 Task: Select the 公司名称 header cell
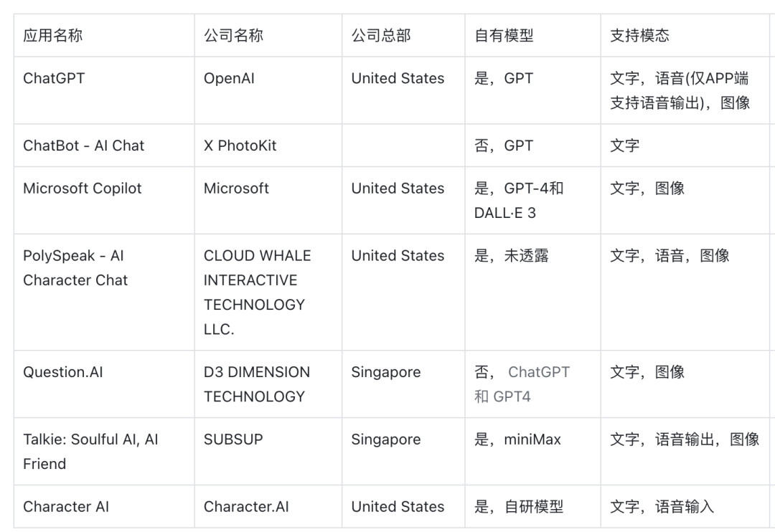(268, 36)
